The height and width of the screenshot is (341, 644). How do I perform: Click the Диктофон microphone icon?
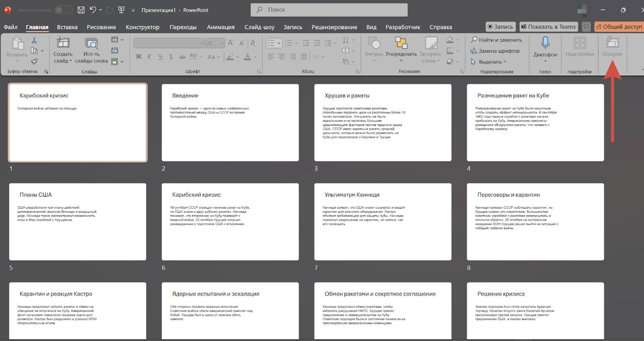pyautogui.click(x=545, y=43)
